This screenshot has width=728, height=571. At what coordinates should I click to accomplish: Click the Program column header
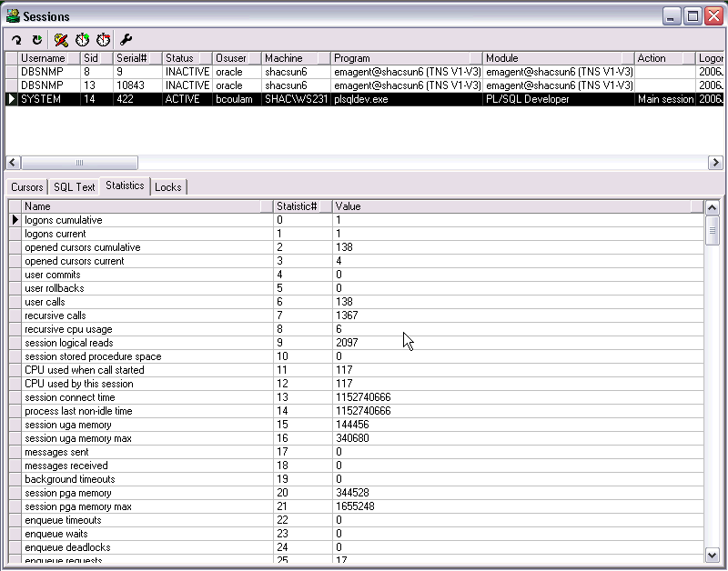407,58
